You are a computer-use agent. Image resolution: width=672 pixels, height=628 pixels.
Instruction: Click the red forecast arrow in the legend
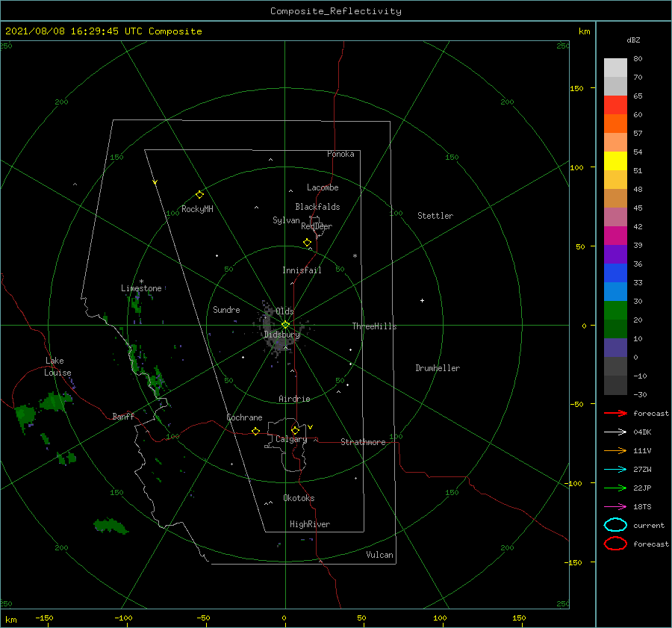tap(615, 413)
